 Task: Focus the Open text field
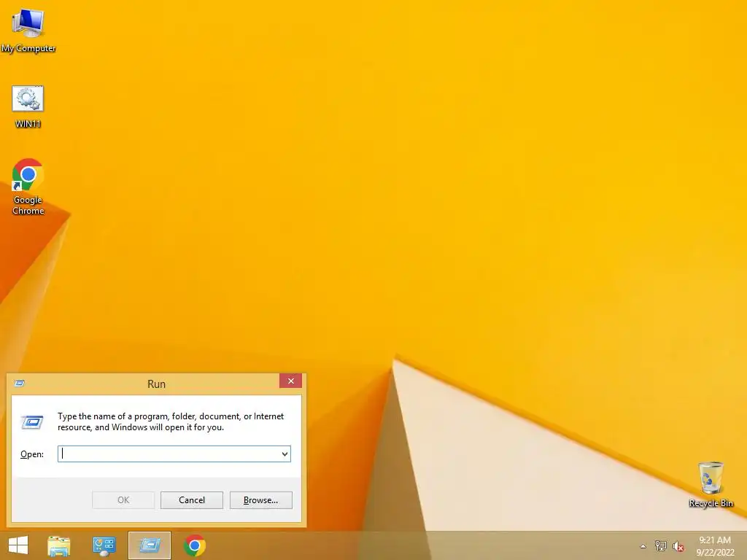[x=174, y=454]
